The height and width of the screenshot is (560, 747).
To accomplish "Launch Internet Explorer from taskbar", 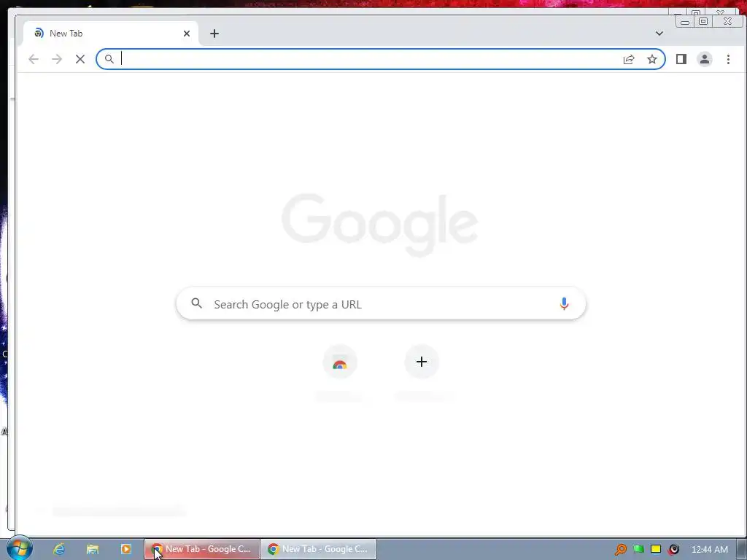I will 59,549.
